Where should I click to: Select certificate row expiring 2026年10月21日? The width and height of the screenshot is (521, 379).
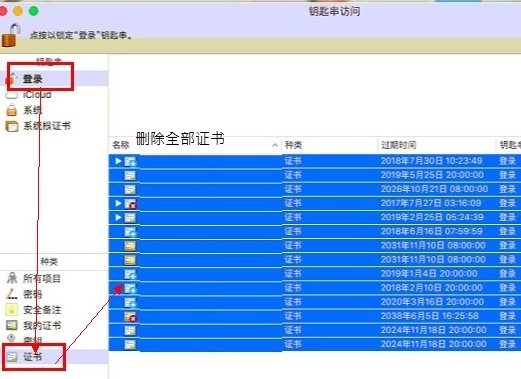[315, 189]
